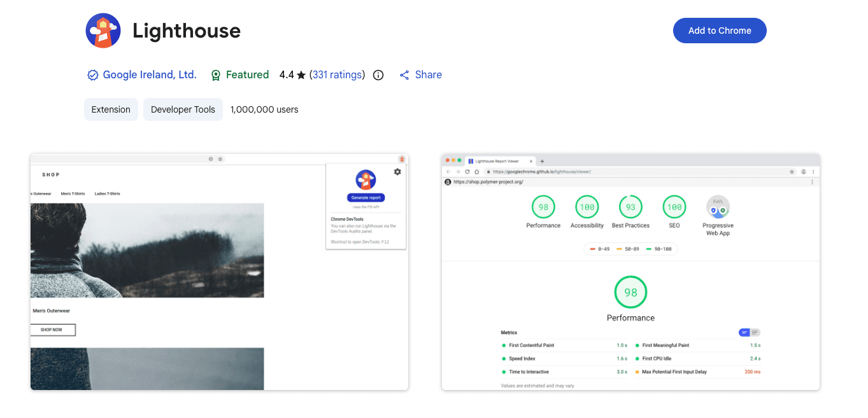Image resolution: width=868 pixels, height=418 pixels.
Task: Click the Generate report button in first screenshot
Action: (x=366, y=198)
